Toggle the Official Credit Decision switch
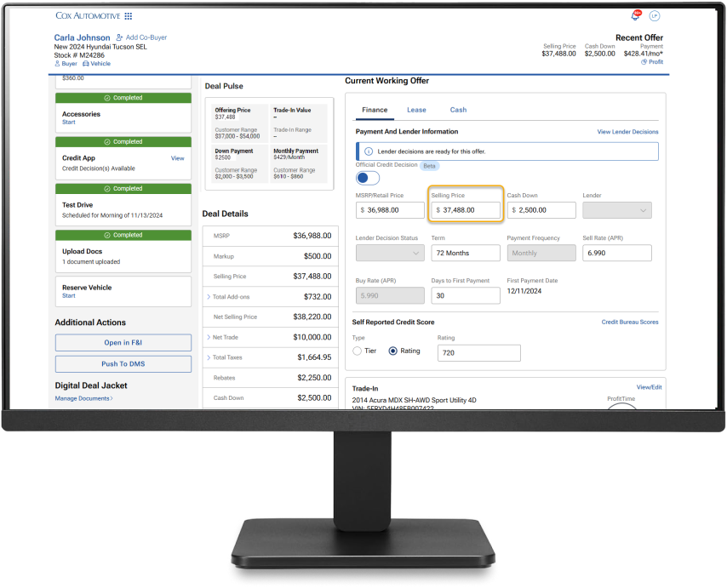The height and width of the screenshot is (588, 727). pyautogui.click(x=368, y=178)
